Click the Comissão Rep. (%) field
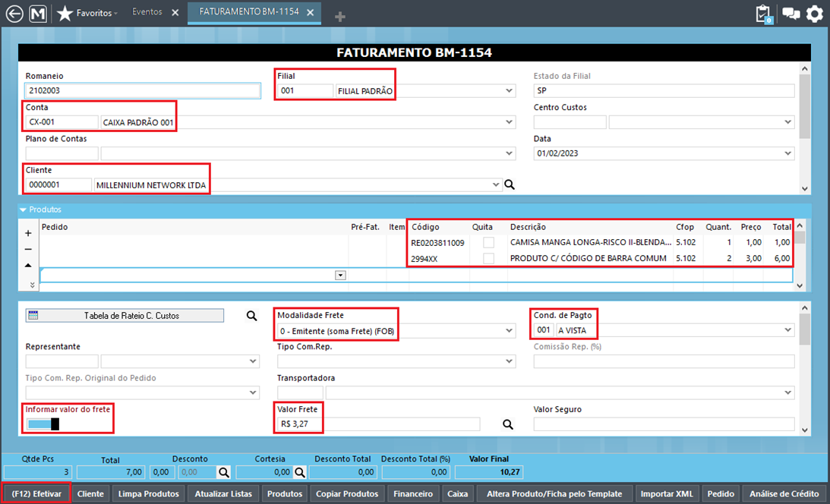Viewport: 830px width, 504px height. point(664,362)
